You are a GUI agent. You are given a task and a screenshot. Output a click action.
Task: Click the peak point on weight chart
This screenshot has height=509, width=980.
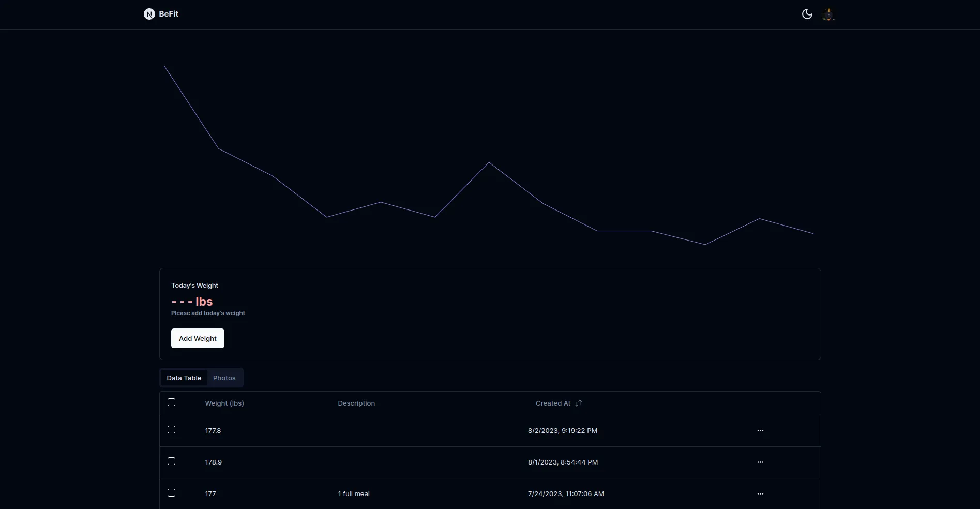tap(164, 66)
